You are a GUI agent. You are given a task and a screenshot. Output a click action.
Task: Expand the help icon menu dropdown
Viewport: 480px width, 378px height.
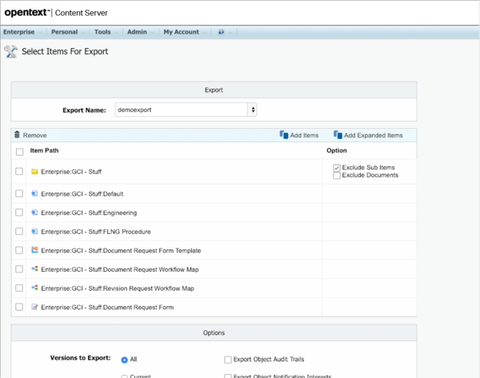click(230, 32)
